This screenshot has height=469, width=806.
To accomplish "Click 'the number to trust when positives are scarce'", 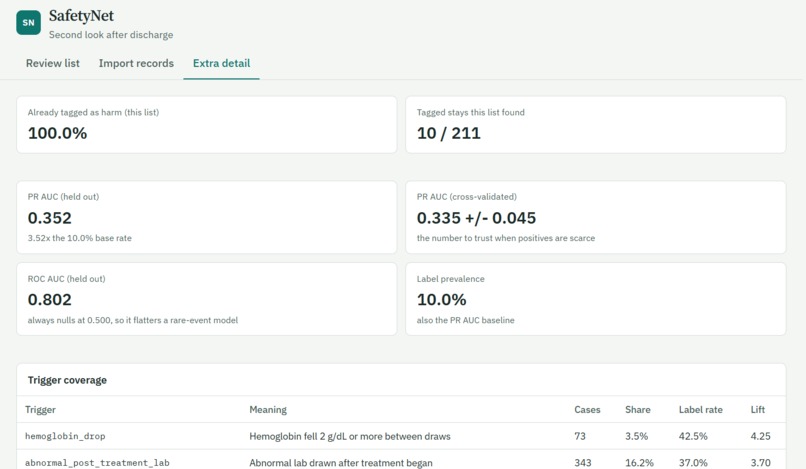I will pyautogui.click(x=506, y=238).
